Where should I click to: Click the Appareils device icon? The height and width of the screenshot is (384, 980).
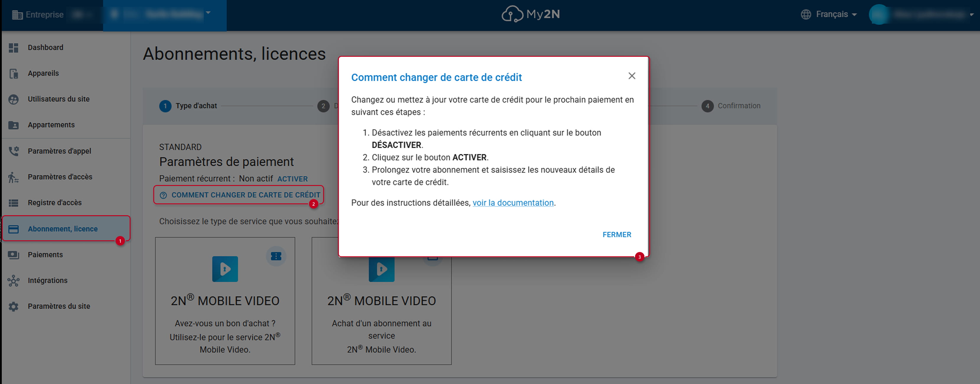pos(14,73)
